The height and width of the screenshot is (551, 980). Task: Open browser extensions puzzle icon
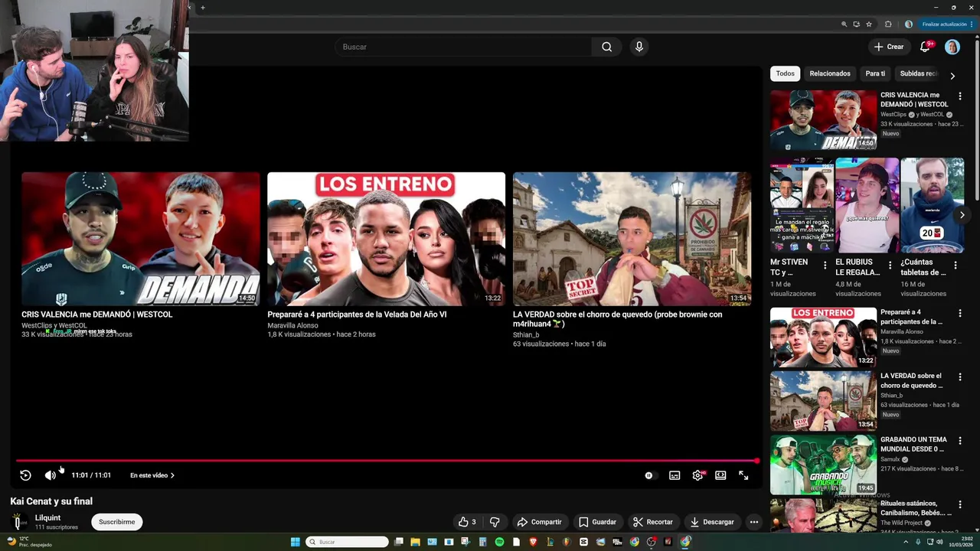pos(888,24)
